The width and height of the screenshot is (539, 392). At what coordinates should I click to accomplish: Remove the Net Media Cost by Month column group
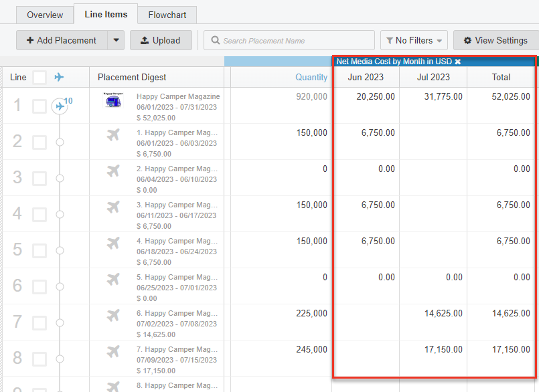click(458, 62)
